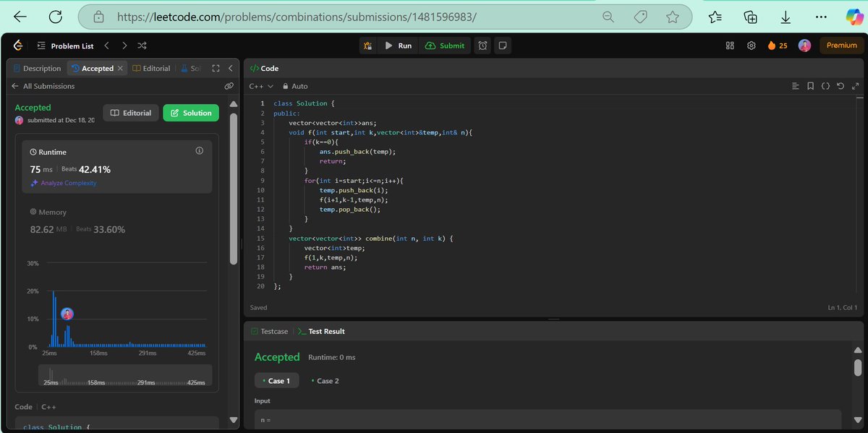
Task: Reset code to default with undo icon
Action: 840,86
